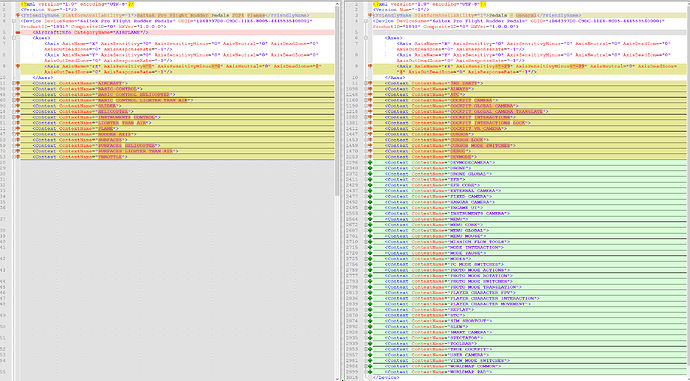Click changed marker on the PLANE row
The image size is (690, 381).
[x=18, y=128]
